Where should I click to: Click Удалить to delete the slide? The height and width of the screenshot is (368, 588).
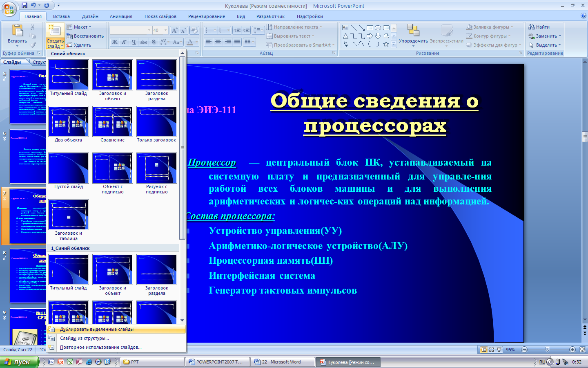click(x=79, y=45)
